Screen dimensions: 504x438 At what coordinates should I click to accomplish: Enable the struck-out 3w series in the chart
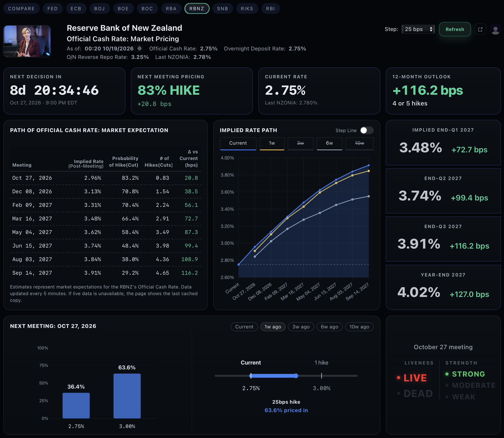tap(301, 143)
